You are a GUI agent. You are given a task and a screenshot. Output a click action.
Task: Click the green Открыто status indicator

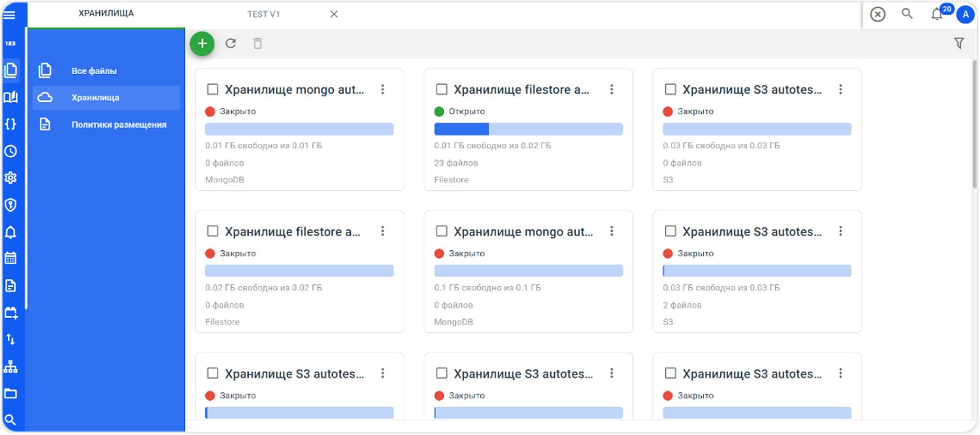click(439, 111)
